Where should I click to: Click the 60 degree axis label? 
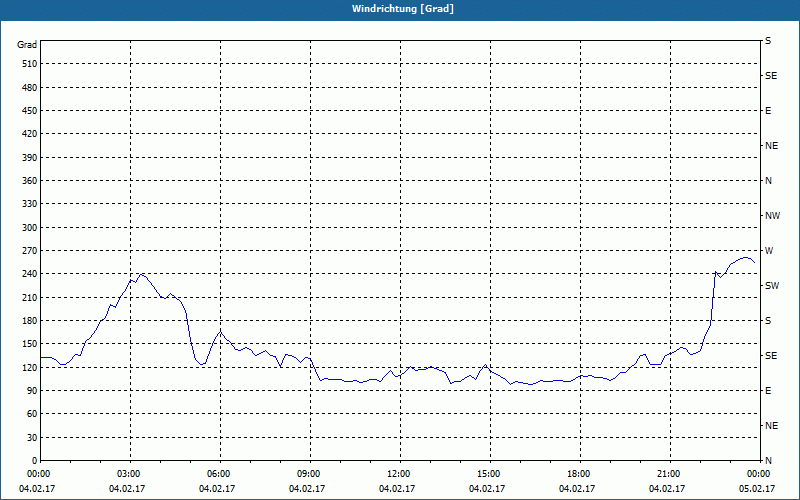(x=32, y=414)
